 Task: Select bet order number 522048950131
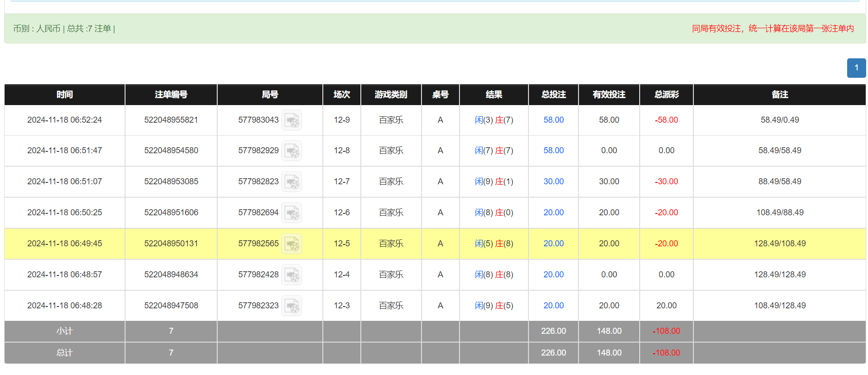coord(171,244)
